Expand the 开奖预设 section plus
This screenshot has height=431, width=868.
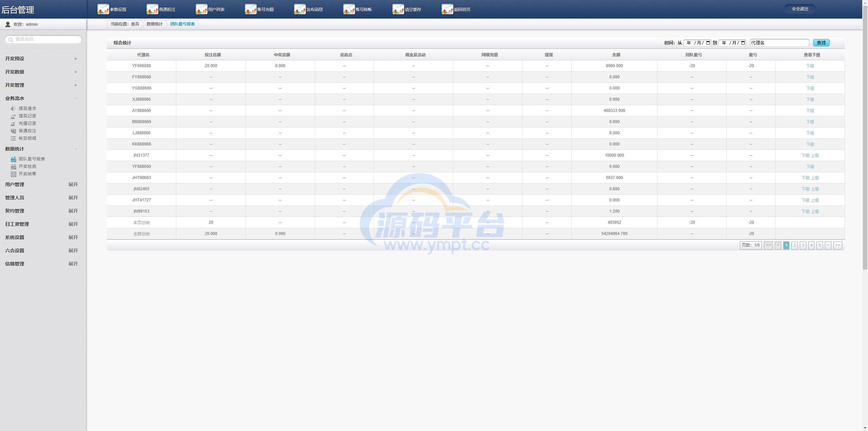(76, 59)
